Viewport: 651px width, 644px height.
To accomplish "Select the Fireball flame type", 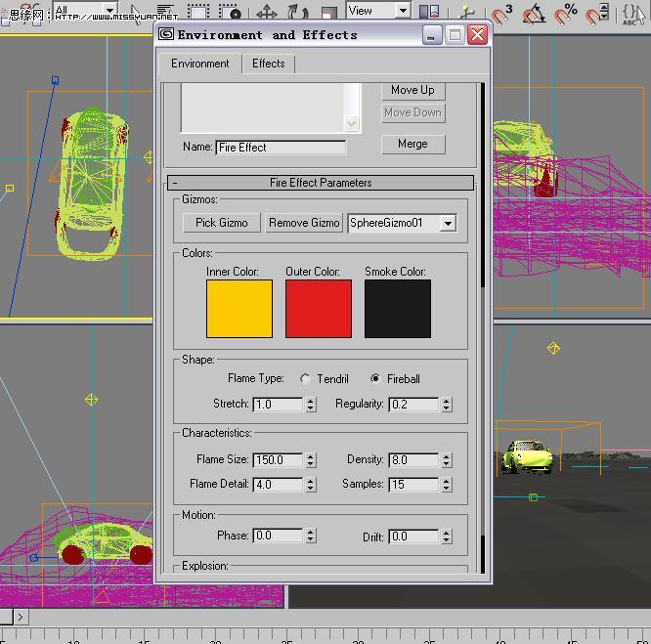I will tap(375, 378).
